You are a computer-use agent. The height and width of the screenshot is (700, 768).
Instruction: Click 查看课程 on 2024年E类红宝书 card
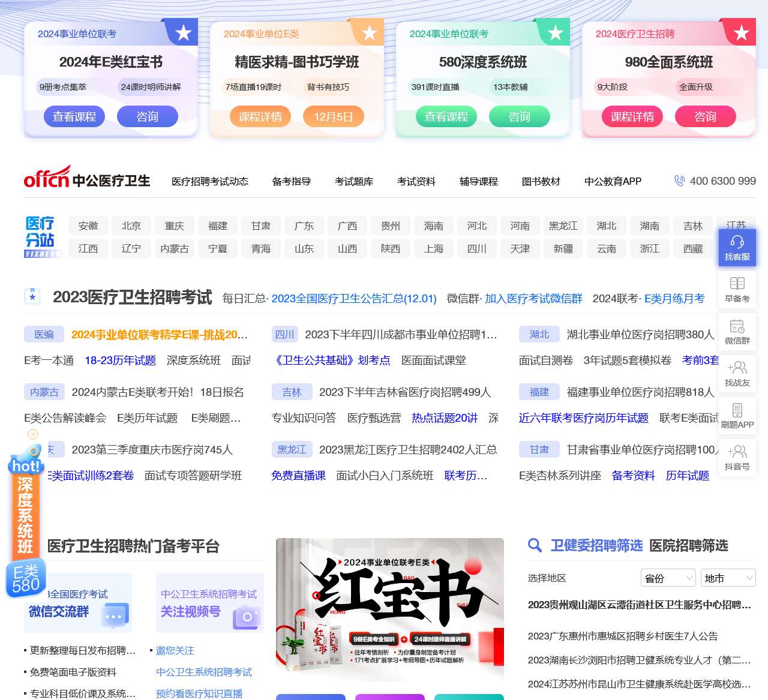(x=74, y=116)
